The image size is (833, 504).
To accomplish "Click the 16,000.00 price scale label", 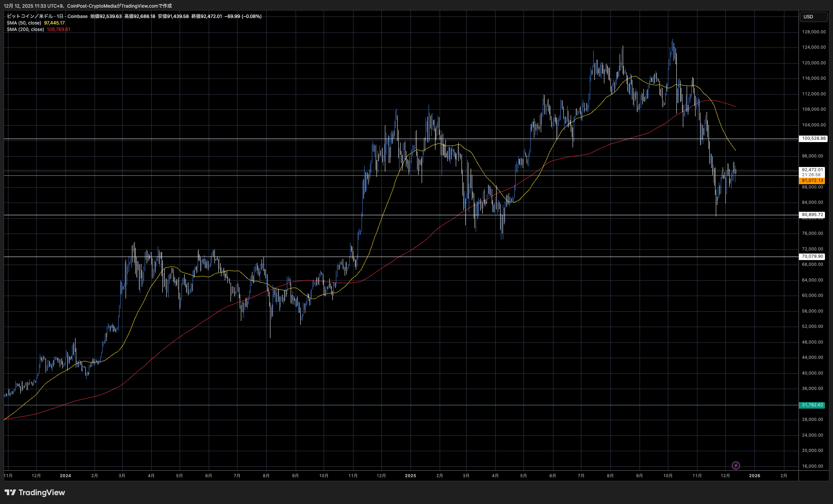I will (x=812, y=466).
